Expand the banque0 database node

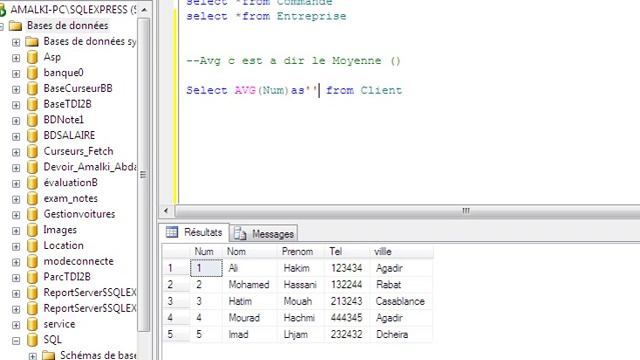(16, 73)
